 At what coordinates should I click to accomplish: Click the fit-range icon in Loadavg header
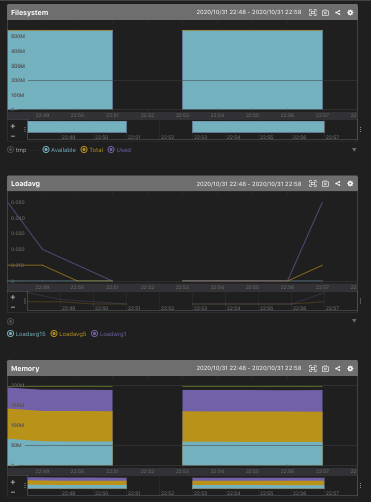[x=313, y=184]
